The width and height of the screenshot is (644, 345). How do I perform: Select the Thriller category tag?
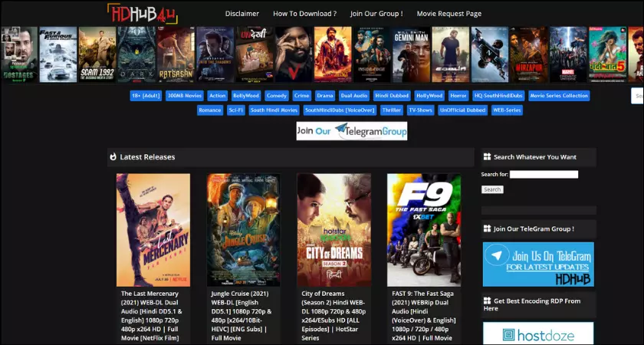pos(392,110)
